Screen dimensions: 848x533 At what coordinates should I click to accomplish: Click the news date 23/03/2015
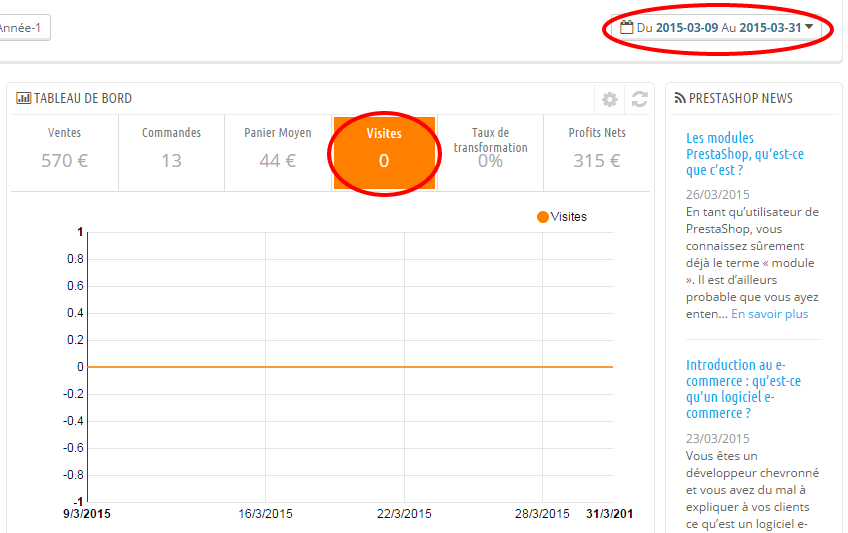point(718,438)
